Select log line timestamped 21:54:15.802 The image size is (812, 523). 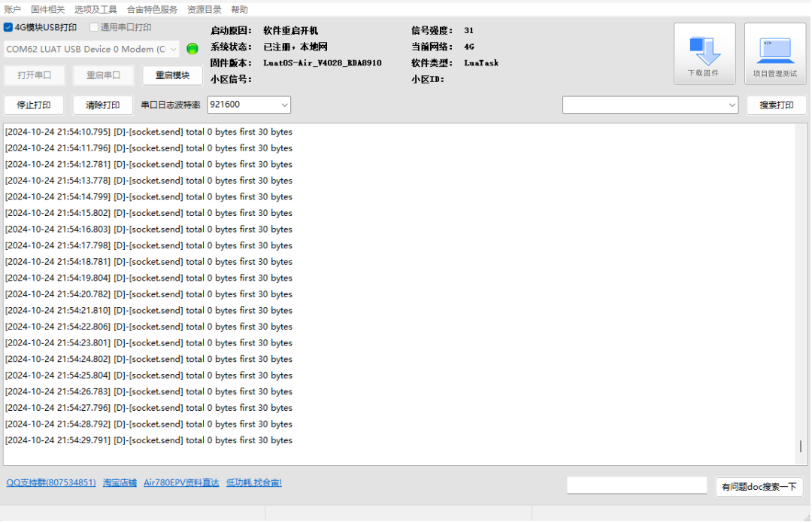pyautogui.click(x=149, y=213)
